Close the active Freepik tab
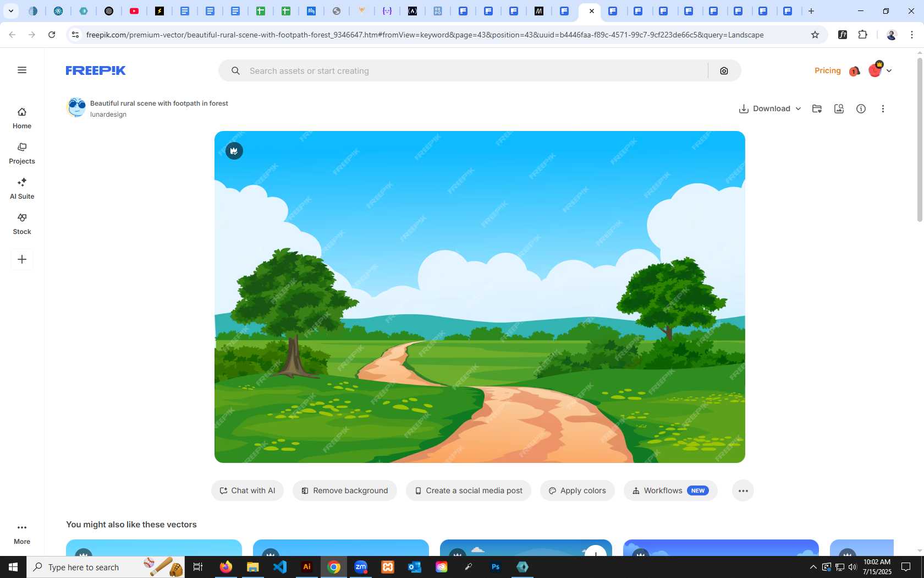The width and height of the screenshot is (924, 578). (x=592, y=11)
